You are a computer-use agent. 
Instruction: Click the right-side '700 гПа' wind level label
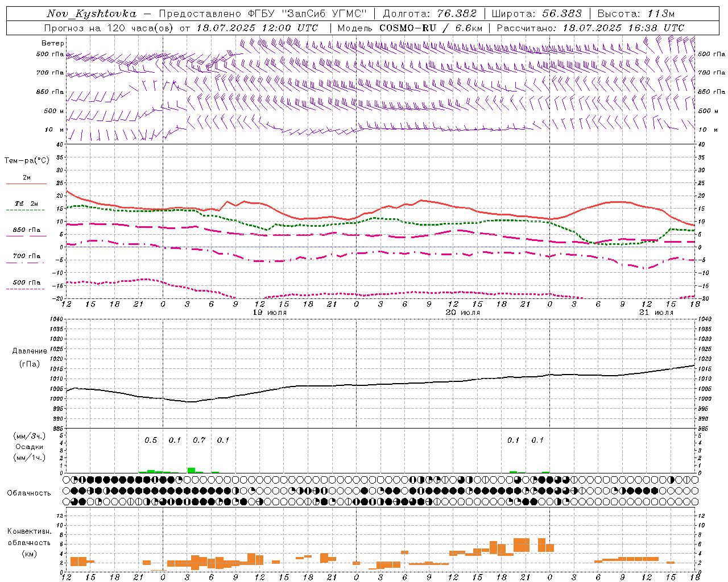(712, 73)
